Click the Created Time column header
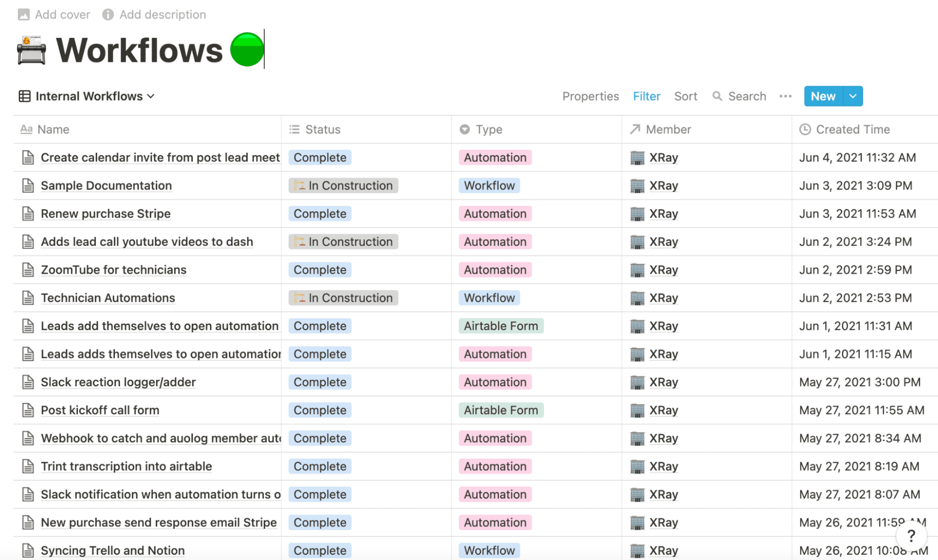 pyautogui.click(x=852, y=129)
